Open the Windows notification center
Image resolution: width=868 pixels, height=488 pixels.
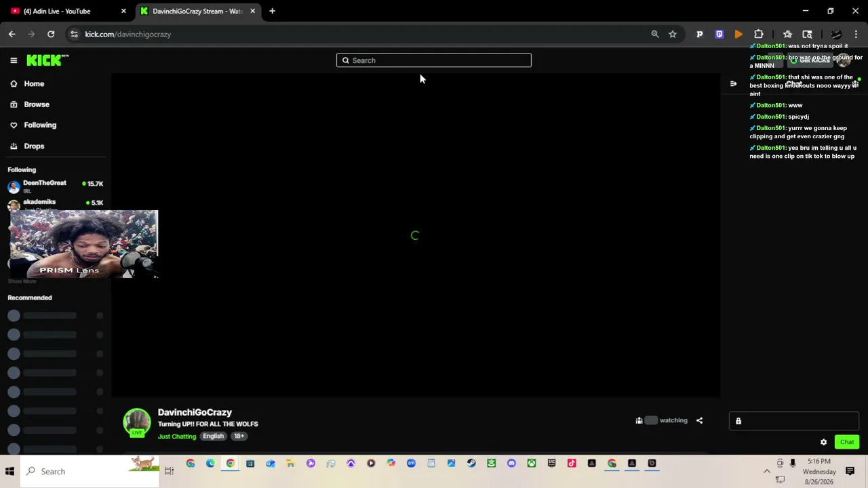click(850, 471)
